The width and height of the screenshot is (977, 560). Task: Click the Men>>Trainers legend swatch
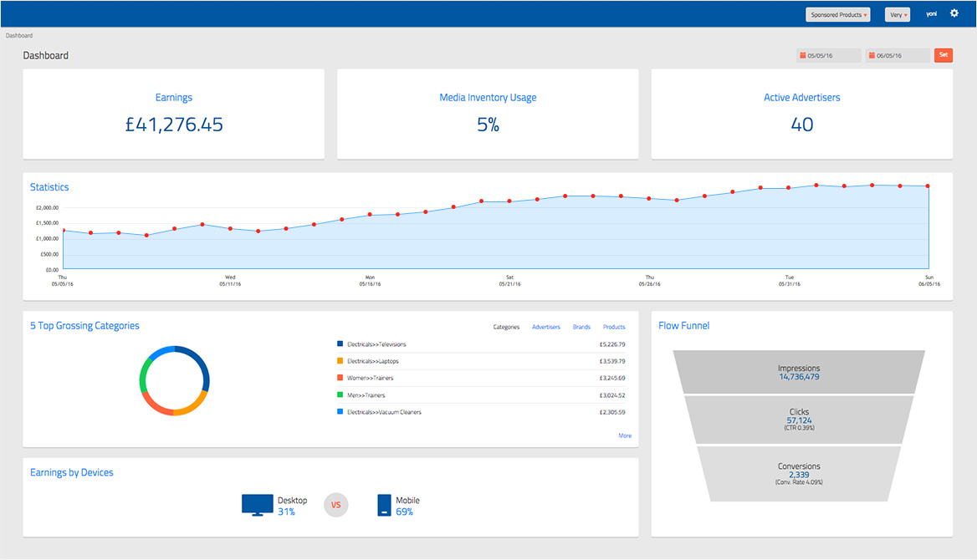click(340, 395)
